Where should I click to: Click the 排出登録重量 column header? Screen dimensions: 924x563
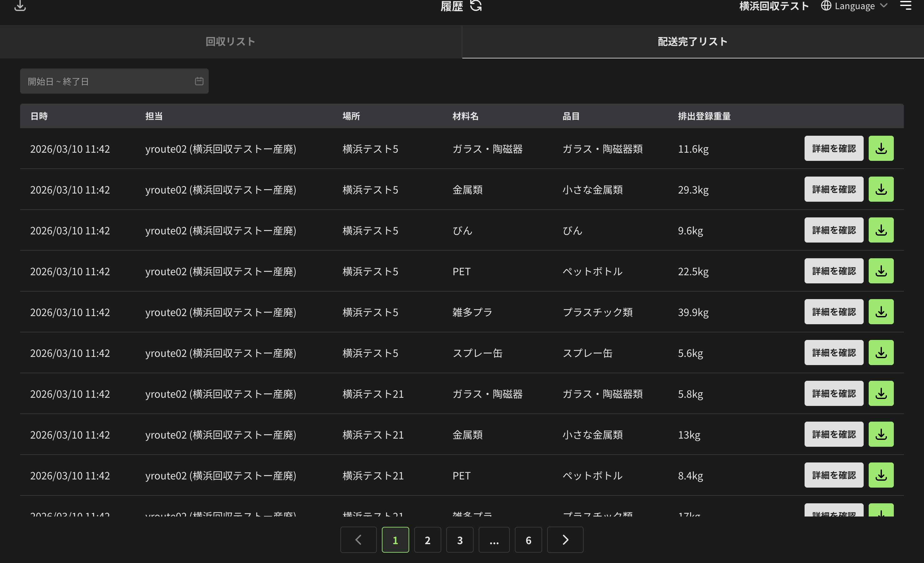click(704, 116)
